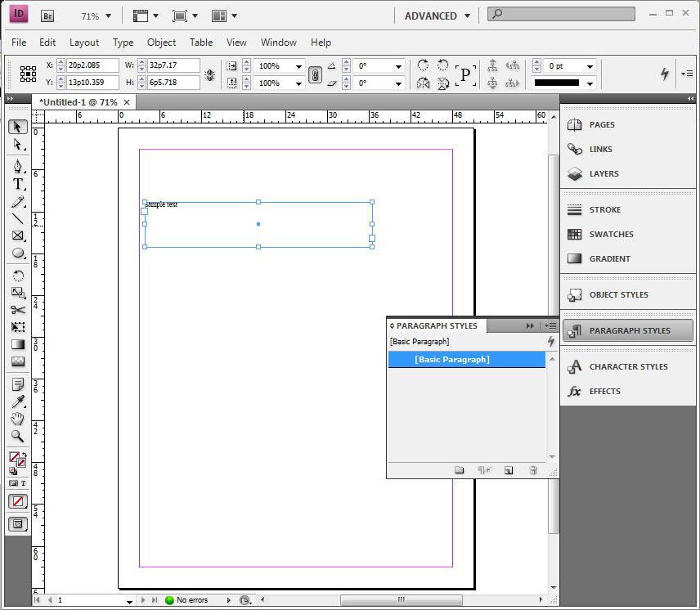The height and width of the screenshot is (610, 700).
Task: Click create new paragraph style icon
Action: tap(509, 470)
